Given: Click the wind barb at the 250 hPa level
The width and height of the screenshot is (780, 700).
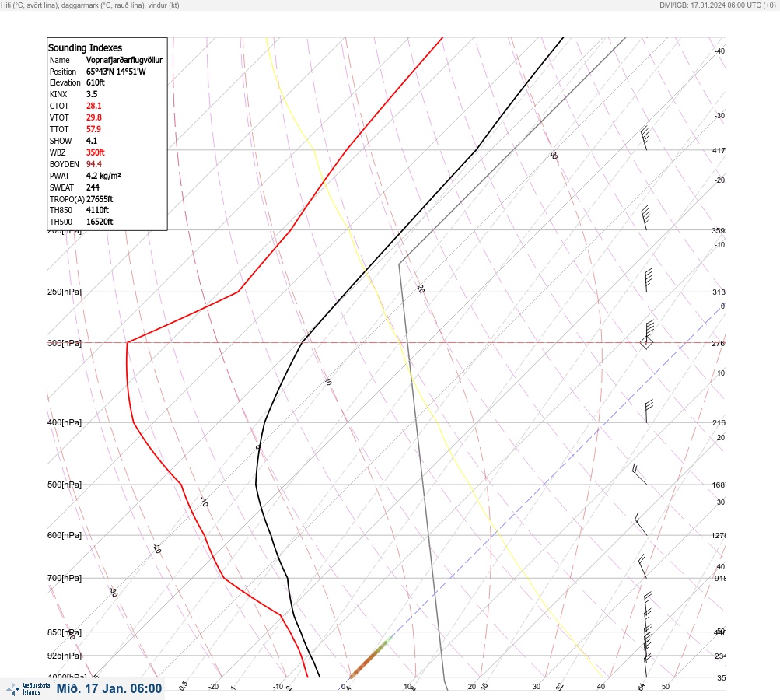Looking at the screenshot, I should point(649,280).
